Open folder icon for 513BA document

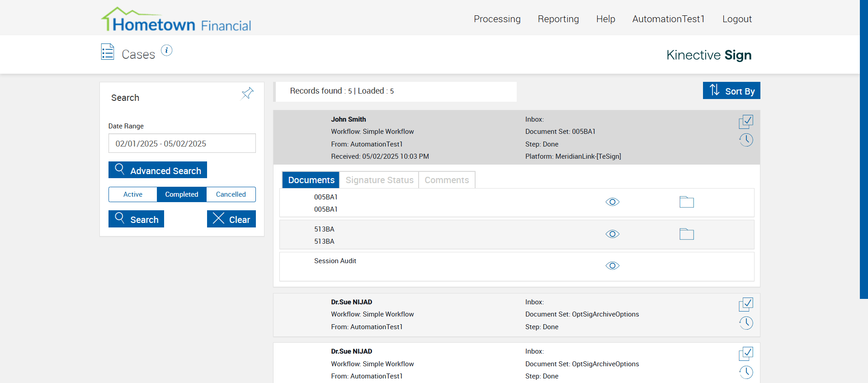[x=686, y=234]
